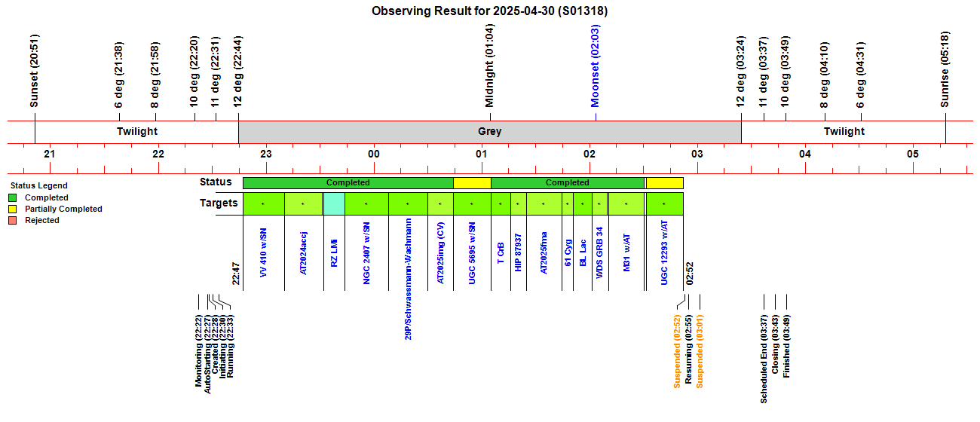
Task: Click the Resuming (02:55) event label
Action: (688, 348)
